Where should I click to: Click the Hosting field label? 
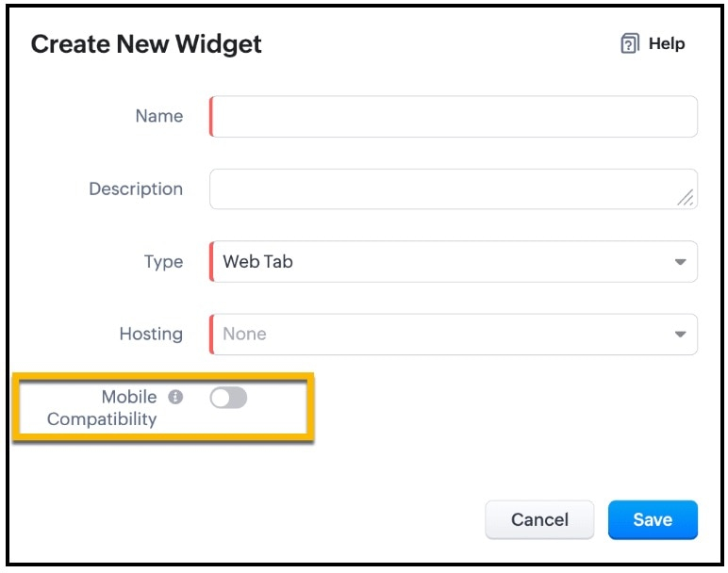[152, 334]
